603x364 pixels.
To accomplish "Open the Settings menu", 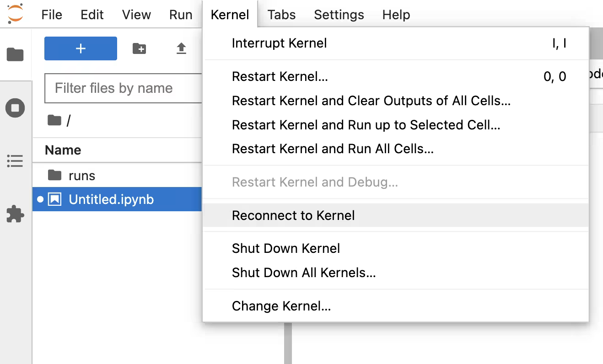I will pos(339,14).
